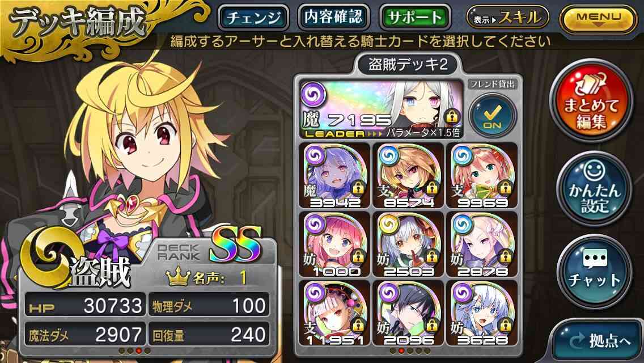This screenshot has height=363, width=644.
Task: Select the leader card with 7195
Action: pos(381,109)
